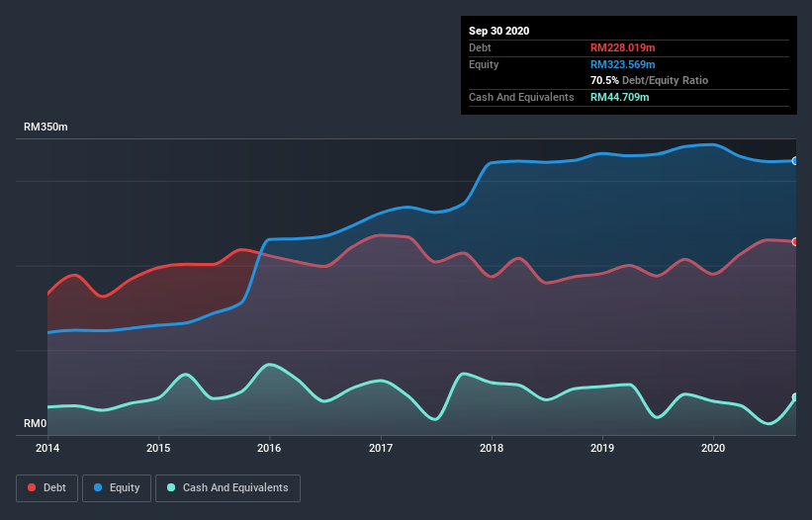Click the 2017 axis label
The image size is (812, 520).
pos(381,448)
